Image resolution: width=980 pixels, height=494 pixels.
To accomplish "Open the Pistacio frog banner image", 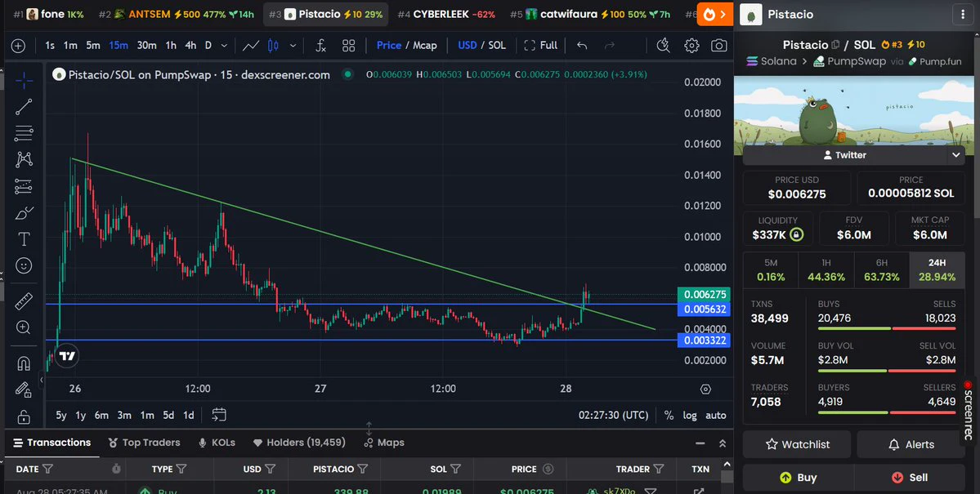I will click(853, 111).
